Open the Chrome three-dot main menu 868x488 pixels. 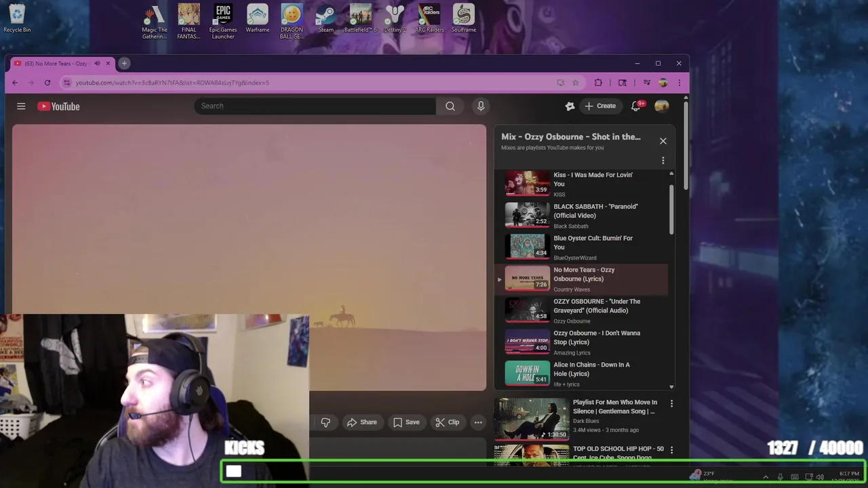coord(679,83)
